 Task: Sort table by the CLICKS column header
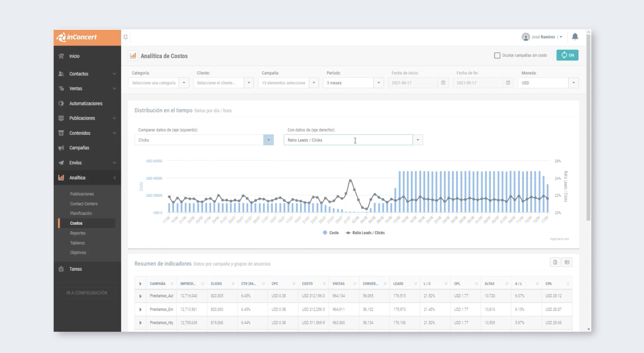tap(216, 284)
